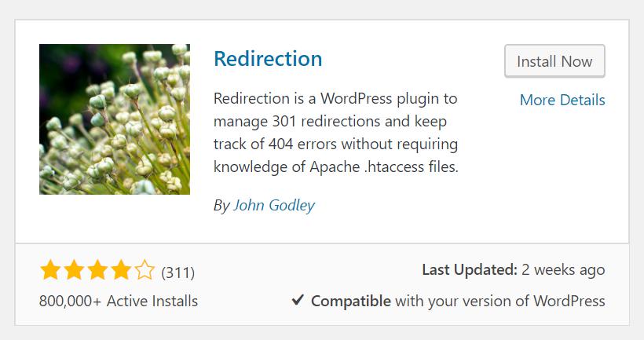Click the plugin description paragraph
Viewport: 644px width, 340px height.
click(336, 133)
